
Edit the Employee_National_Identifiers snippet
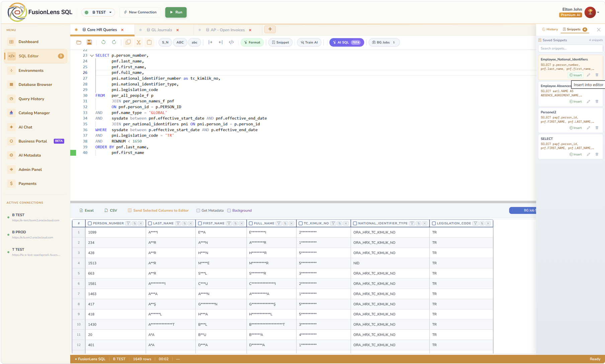pos(589,75)
